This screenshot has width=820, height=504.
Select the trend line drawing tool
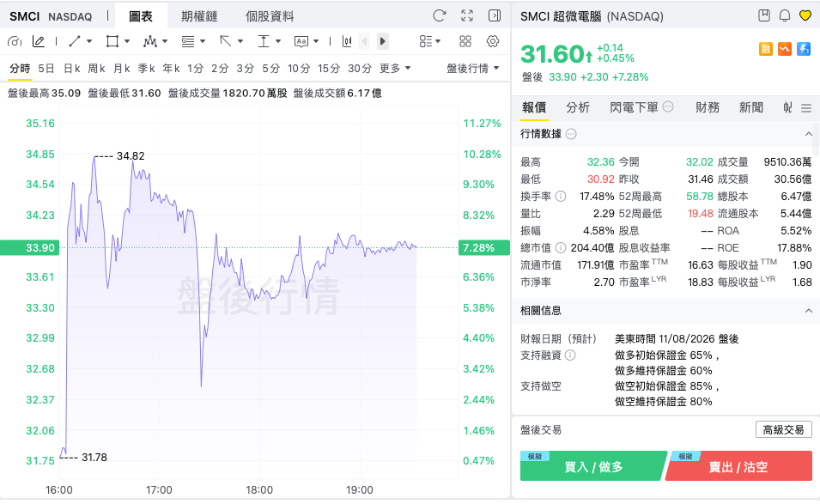click(75, 41)
